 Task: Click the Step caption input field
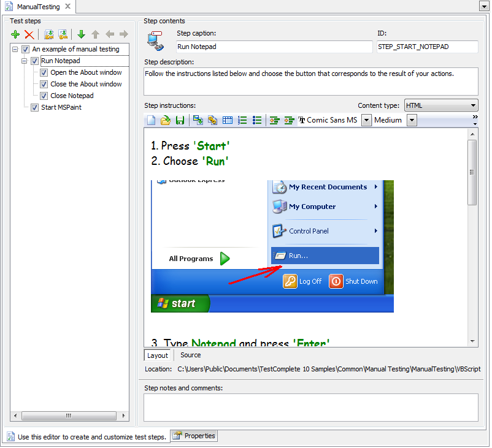(x=274, y=47)
